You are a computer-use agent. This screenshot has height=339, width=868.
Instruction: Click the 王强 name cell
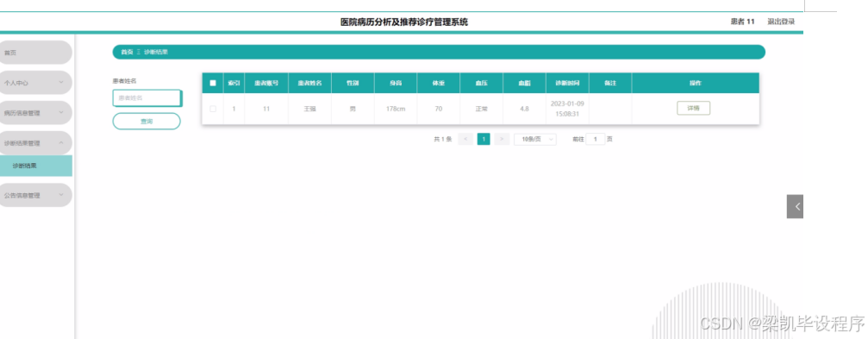tap(309, 109)
